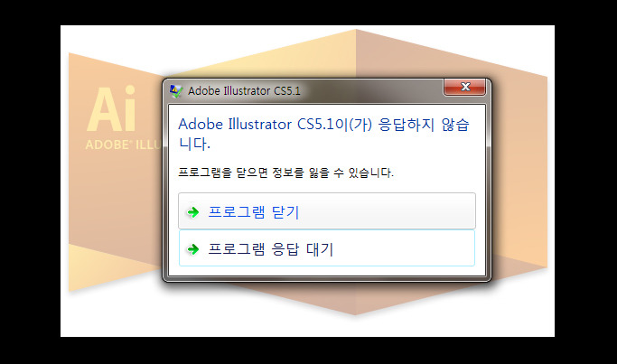Close the Adobe Illustrator CS5.1 dialog
Screen dimensions: 617x364
click(x=464, y=87)
